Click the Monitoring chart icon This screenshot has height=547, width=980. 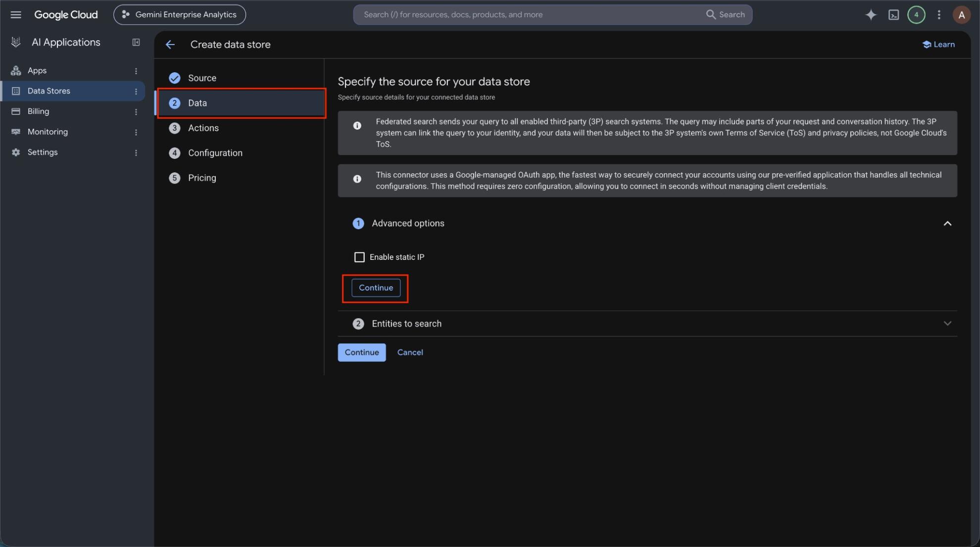(16, 132)
